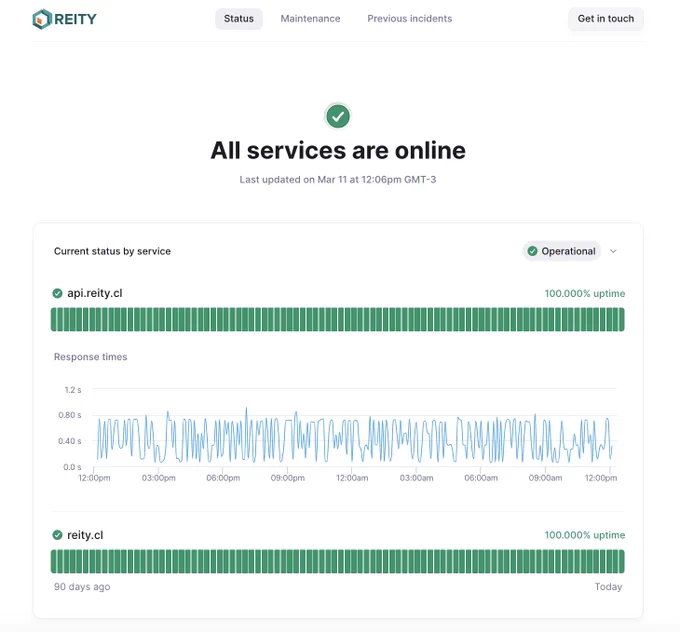Click the large green checkmark status icon
The height and width of the screenshot is (632, 680).
point(338,116)
